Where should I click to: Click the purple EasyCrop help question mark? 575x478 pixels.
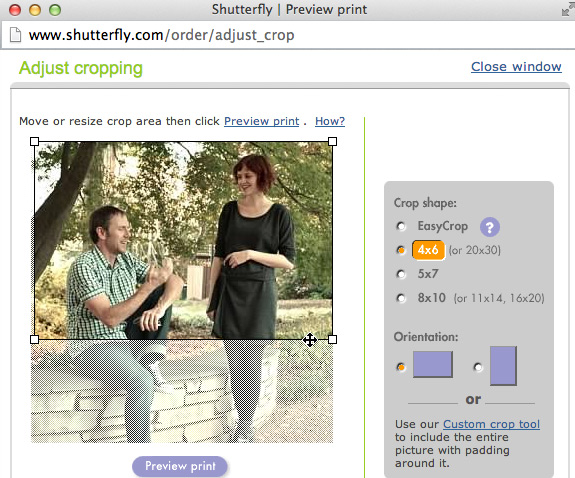point(490,227)
